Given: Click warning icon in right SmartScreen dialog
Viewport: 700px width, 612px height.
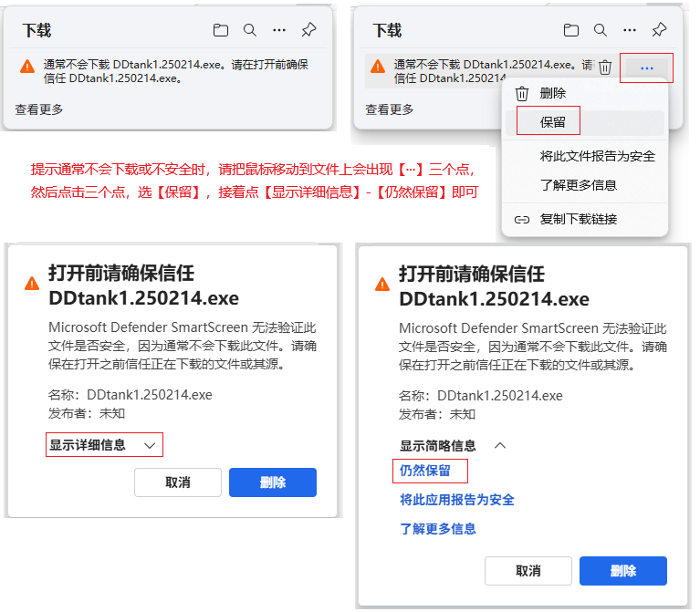Looking at the screenshot, I should pos(382,285).
